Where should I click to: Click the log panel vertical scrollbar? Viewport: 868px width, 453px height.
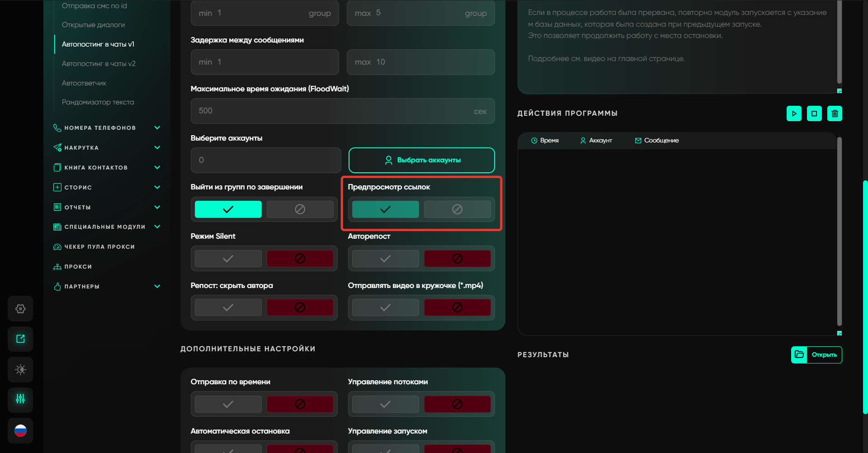tap(839, 231)
